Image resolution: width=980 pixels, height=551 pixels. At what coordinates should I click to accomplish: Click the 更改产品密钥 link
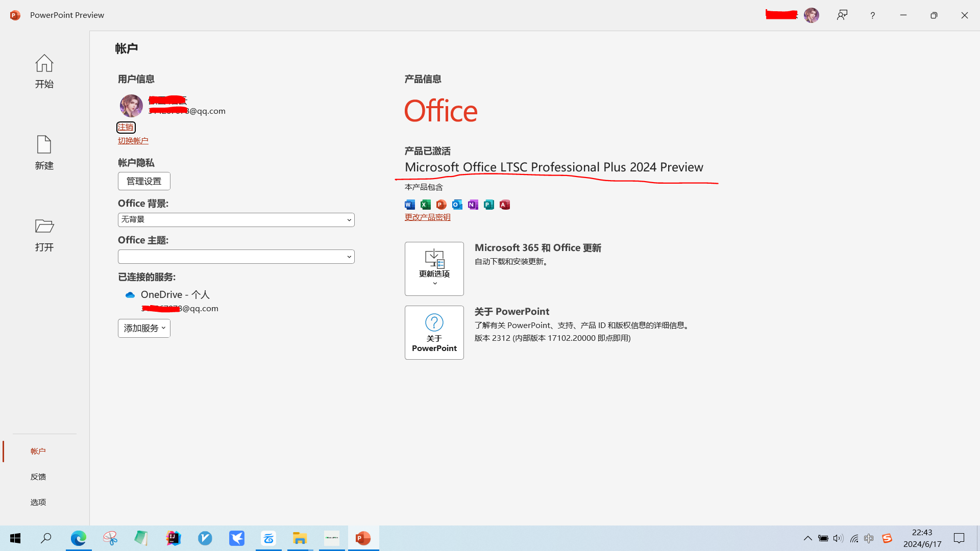427,217
